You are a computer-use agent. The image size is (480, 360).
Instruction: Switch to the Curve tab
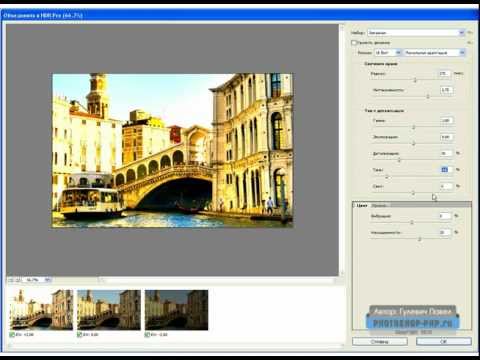[379, 206]
